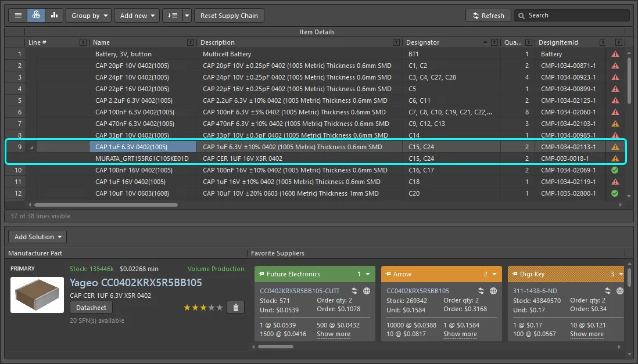Sort by the Name column header

click(101, 42)
